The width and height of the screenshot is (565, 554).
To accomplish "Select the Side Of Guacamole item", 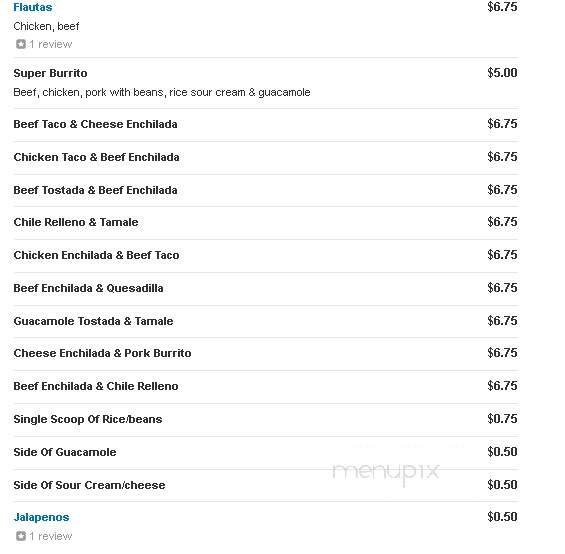I will (x=65, y=452).
